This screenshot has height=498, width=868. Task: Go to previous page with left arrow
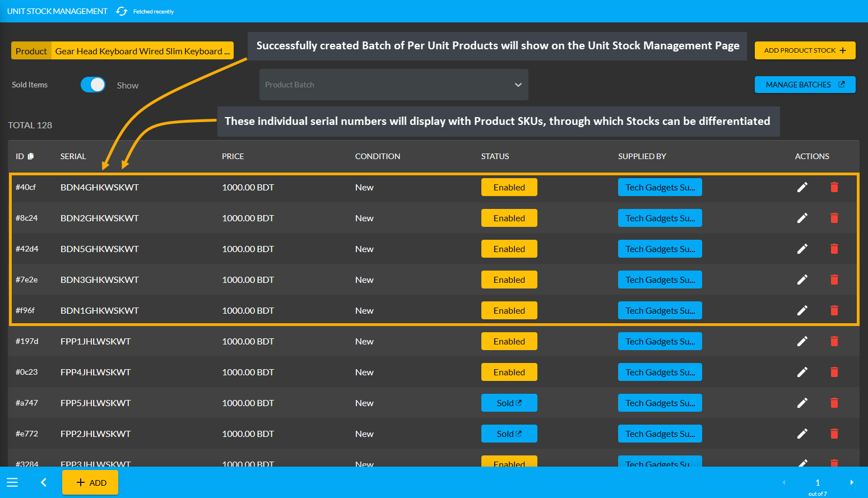[784, 482]
